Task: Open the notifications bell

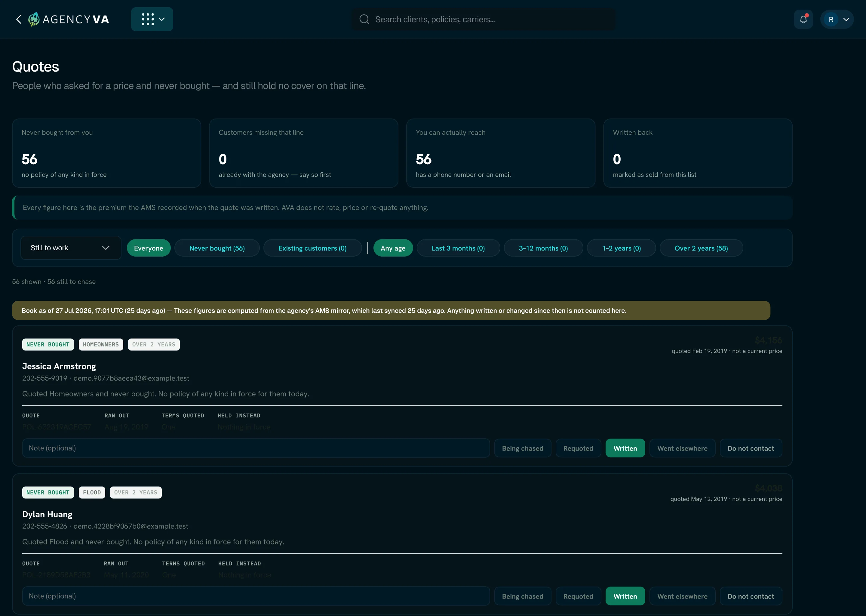Action: [x=803, y=19]
